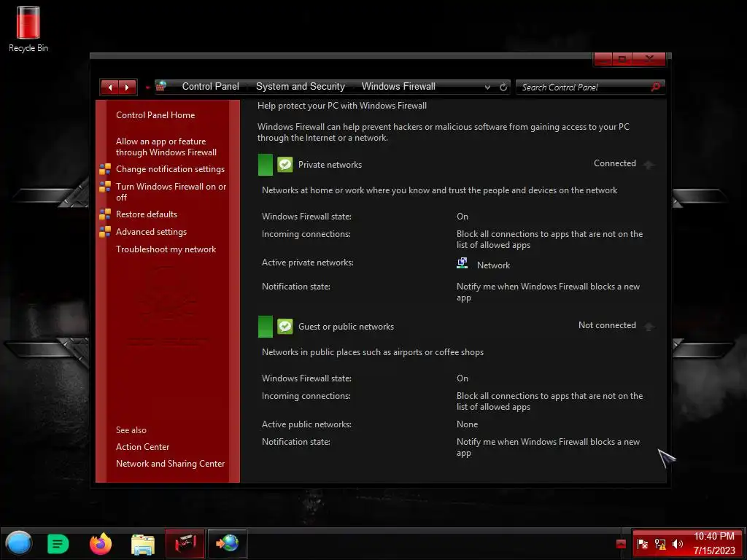Collapse the Private networks section
The height and width of the screenshot is (560, 747).
tap(649, 165)
